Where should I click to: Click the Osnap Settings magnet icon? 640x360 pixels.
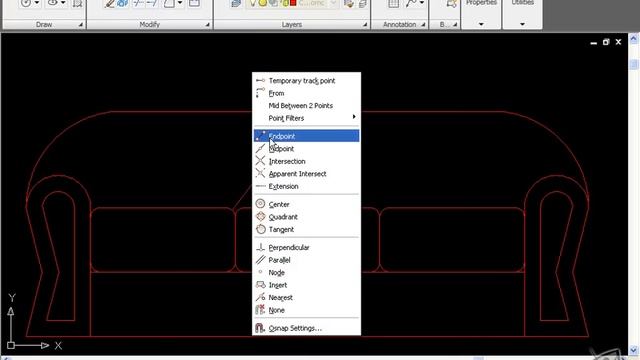(x=260, y=328)
